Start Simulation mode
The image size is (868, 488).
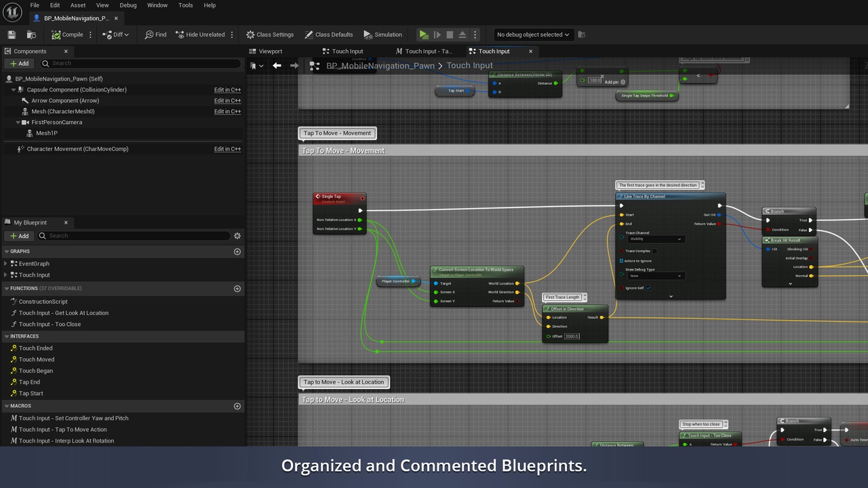382,35
